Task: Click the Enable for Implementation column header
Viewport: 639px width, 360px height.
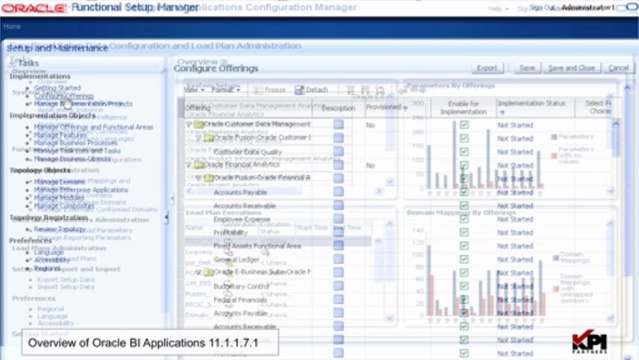Action: (x=463, y=108)
